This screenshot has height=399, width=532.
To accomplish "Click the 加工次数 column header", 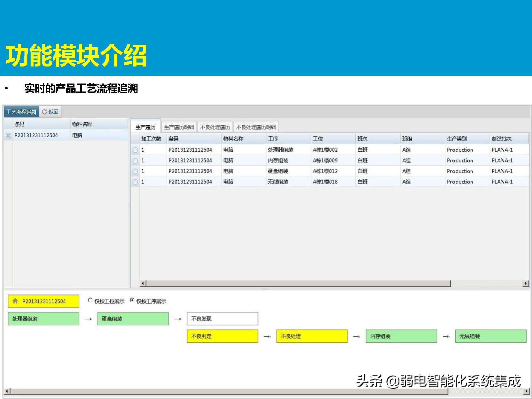I will [153, 139].
